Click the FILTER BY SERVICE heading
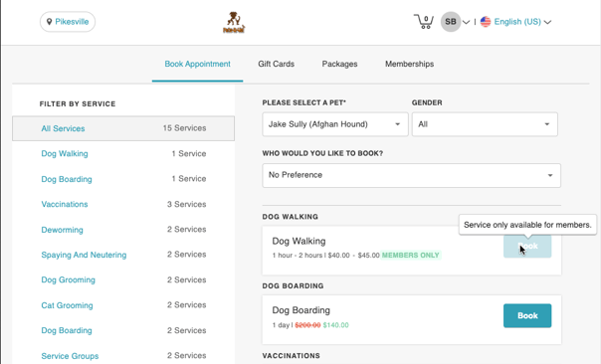Image resolution: width=601 pixels, height=364 pixels. [x=78, y=103]
